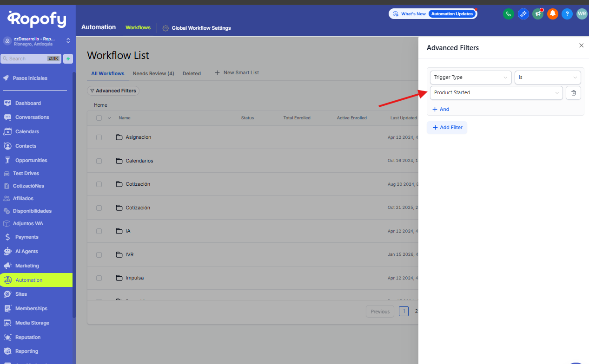Viewport: 589px width, 364px height.
Task: Delete the Trigger Type filter with trash icon
Action: click(573, 93)
